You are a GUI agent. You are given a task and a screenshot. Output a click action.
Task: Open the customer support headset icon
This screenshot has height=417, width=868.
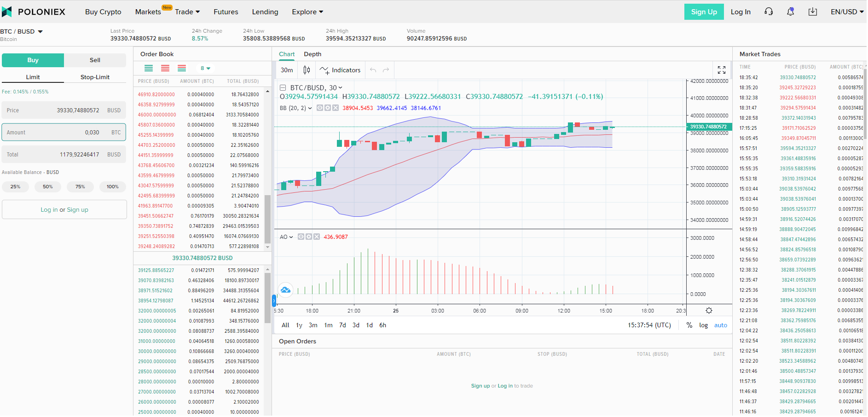[769, 12]
